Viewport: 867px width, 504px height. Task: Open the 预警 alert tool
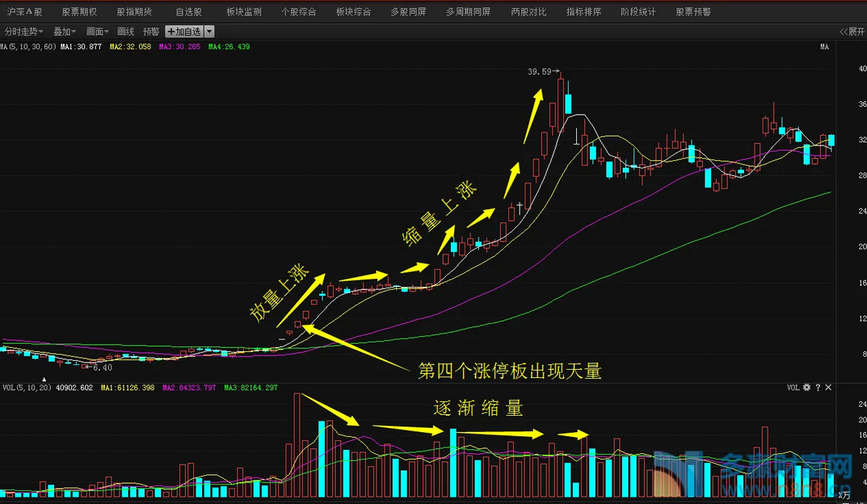[x=151, y=32]
